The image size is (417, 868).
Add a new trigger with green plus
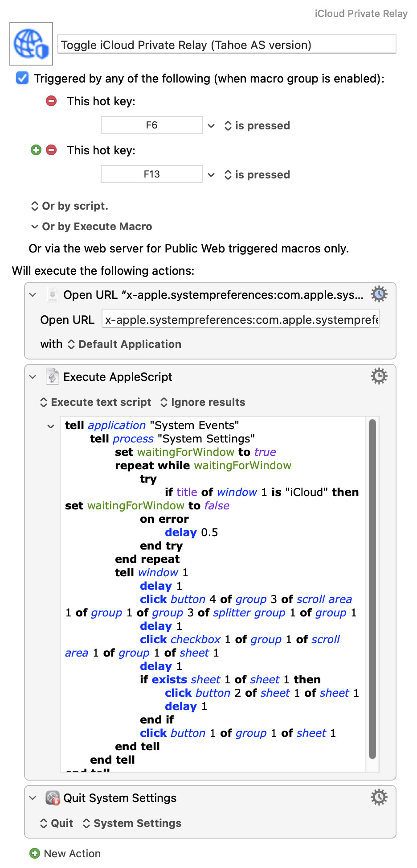(36, 150)
